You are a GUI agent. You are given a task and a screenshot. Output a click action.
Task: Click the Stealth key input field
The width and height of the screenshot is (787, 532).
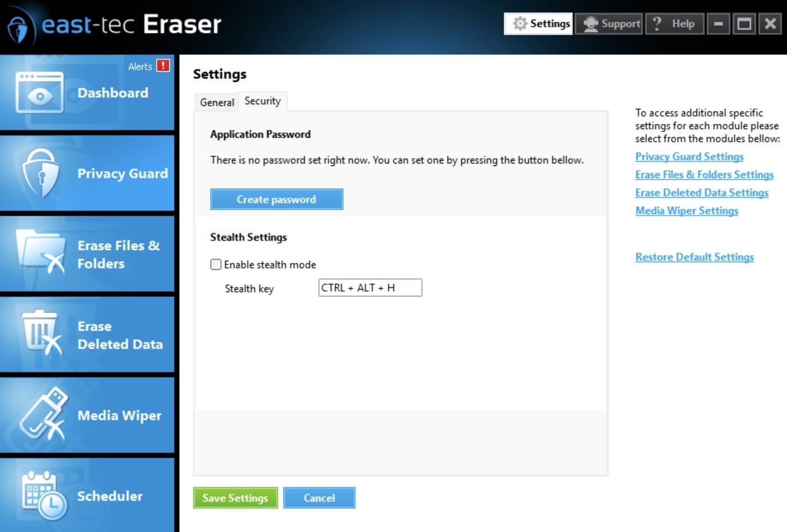click(370, 288)
